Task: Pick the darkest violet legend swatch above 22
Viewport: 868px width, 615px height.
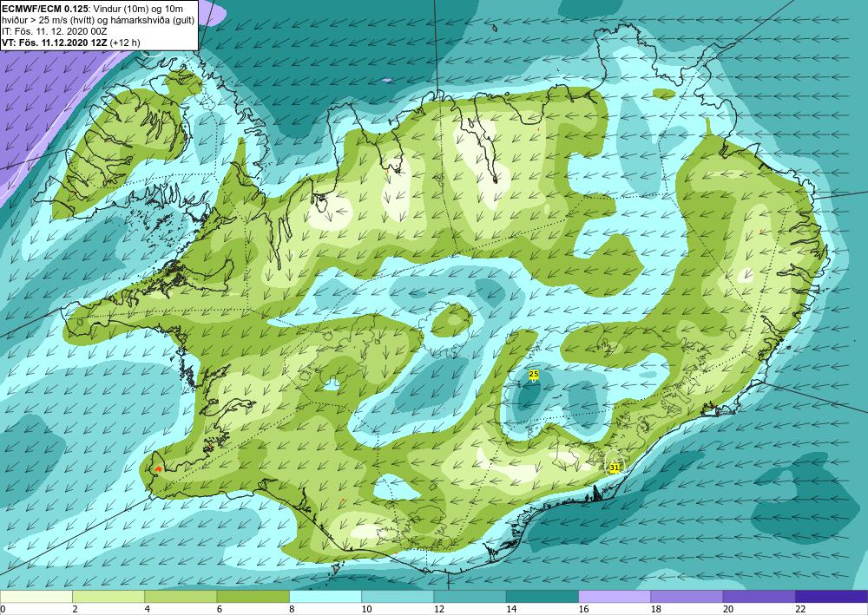Action: click(832, 596)
